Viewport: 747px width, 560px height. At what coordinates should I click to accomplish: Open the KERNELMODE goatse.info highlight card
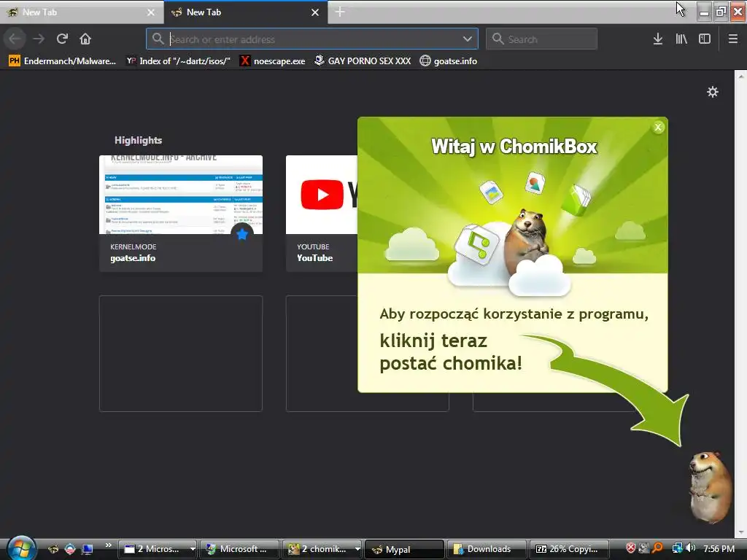coord(181,214)
